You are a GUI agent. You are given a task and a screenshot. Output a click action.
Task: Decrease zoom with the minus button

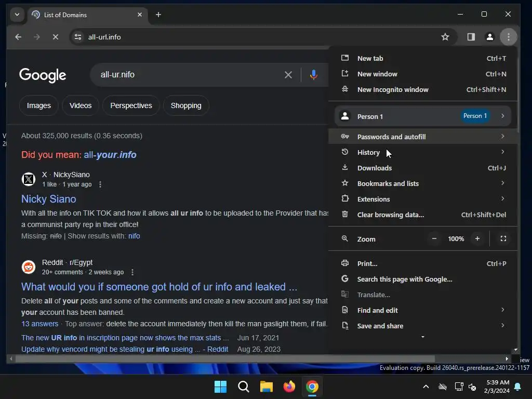click(x=434, y=239)
